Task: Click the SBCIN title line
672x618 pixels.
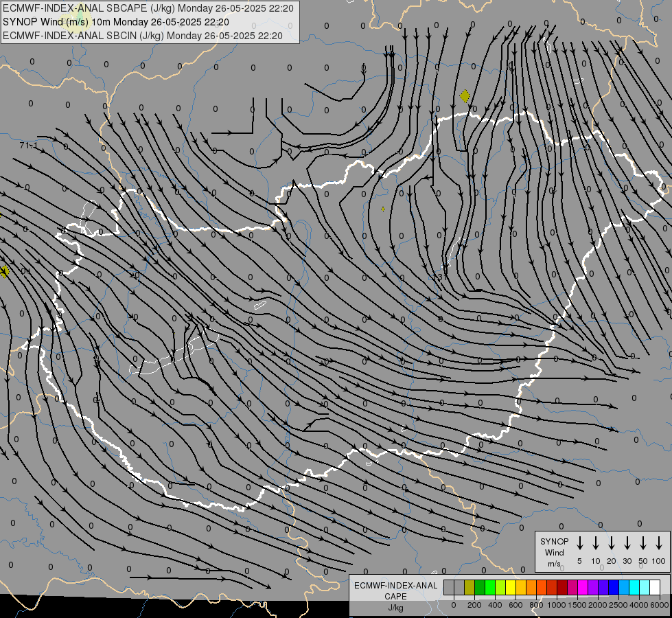Action: click(143, 36)
